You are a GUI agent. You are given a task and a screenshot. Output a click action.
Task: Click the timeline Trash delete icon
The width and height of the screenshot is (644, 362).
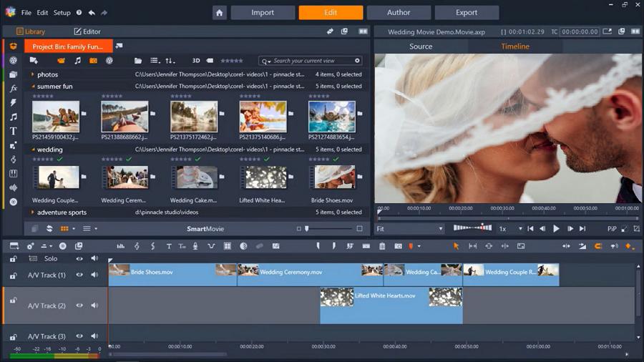point(382,246)
